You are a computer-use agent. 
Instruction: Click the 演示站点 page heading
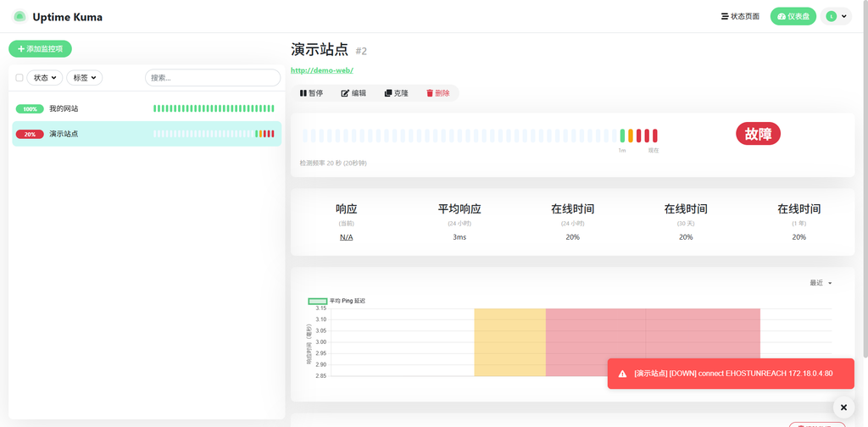320,50
